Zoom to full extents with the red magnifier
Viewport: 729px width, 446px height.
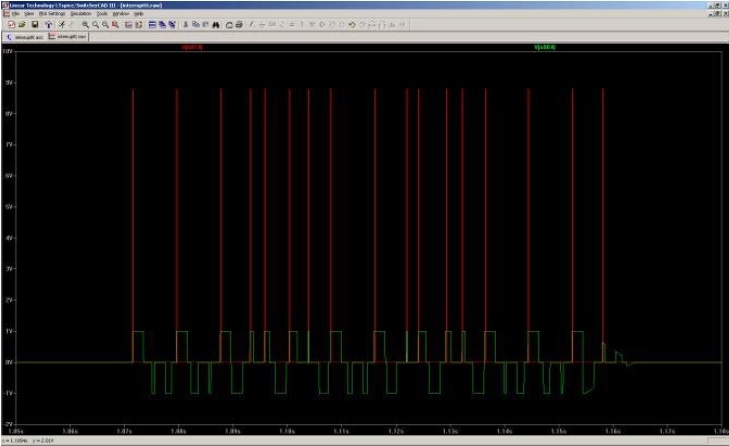pos(115,25)
